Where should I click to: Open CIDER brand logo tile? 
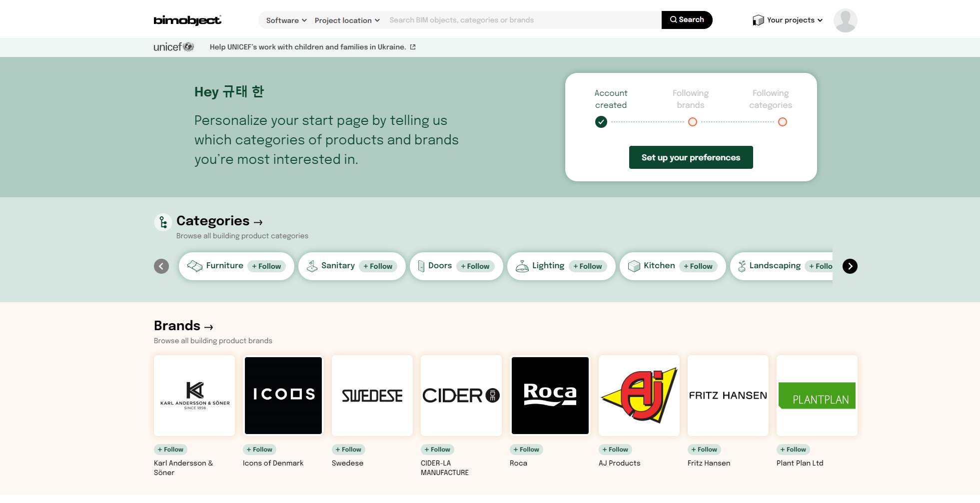coord(461,396)
